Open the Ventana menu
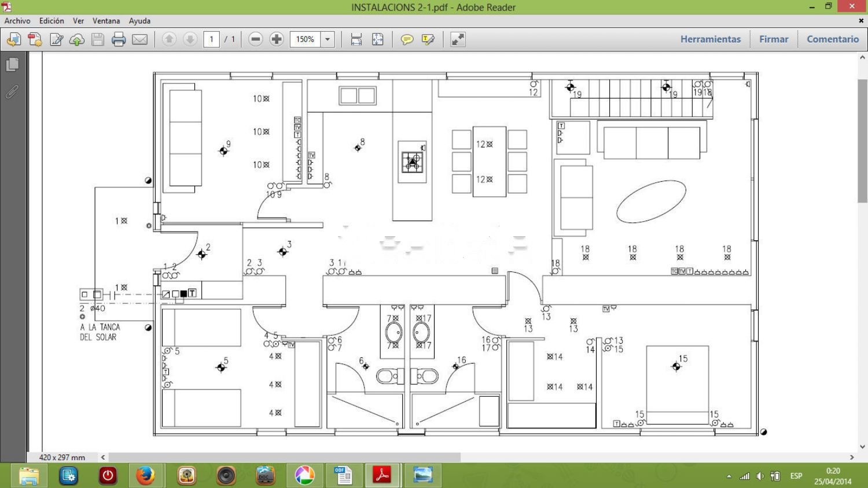Screen dimensions: 868x488 (106, 21)
